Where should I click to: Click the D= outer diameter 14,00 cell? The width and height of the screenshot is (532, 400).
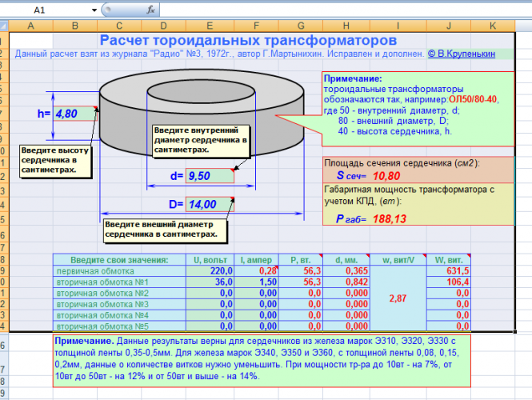coord(210,204)
